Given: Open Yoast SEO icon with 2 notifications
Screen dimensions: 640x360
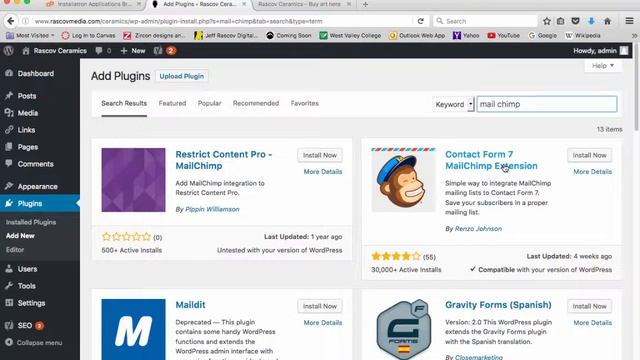Looking at the screenshot, I should point(164,51).
